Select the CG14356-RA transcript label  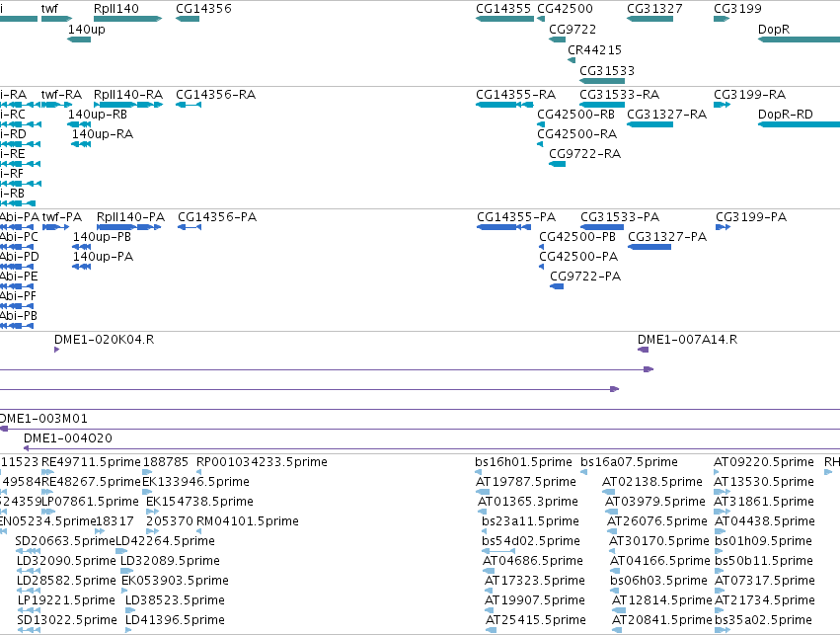pyautogui.click(x=216, y=95)
